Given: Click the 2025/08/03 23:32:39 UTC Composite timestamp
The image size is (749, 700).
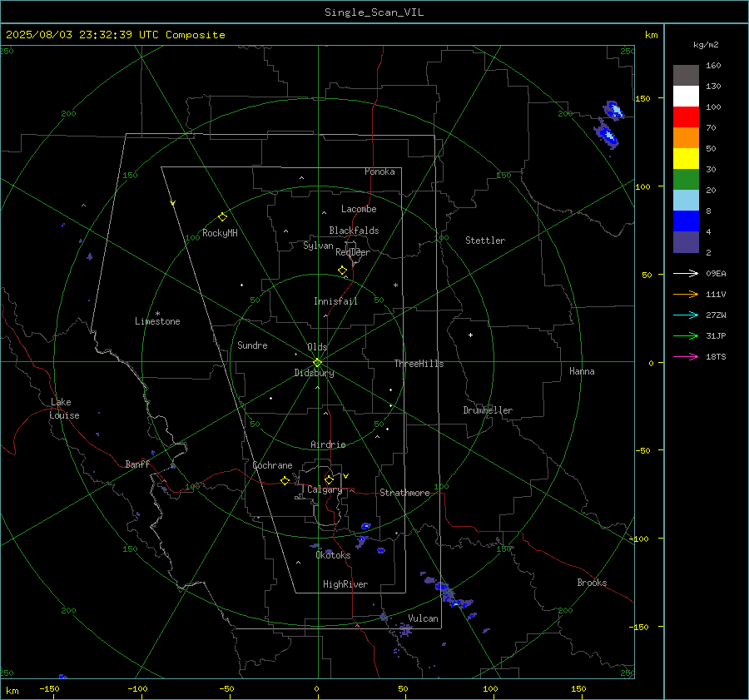Looking at the screenshot, I should 115,35.
